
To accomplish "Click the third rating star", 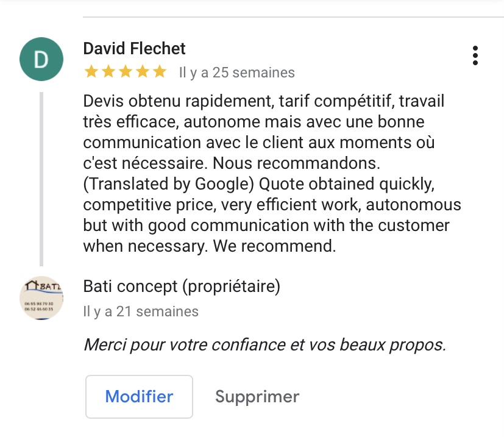I will [x=126, y=72].
